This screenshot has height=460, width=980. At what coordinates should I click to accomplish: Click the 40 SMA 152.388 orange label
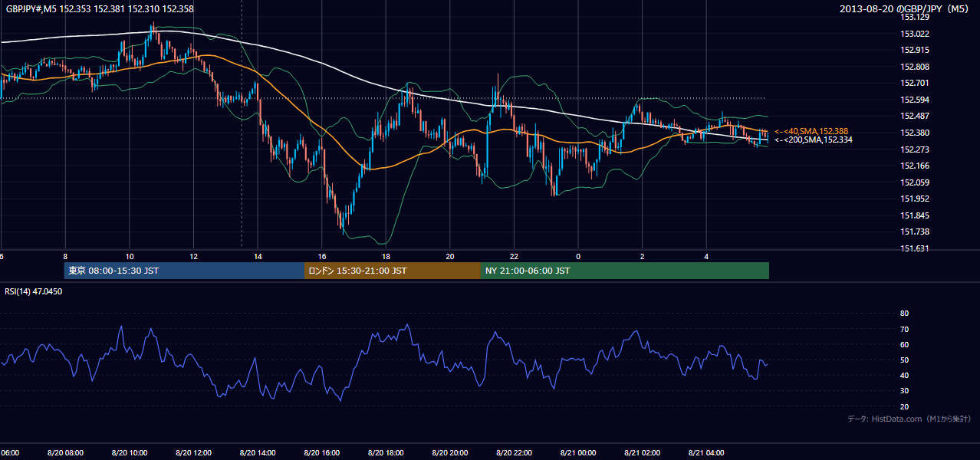point(811,131)
